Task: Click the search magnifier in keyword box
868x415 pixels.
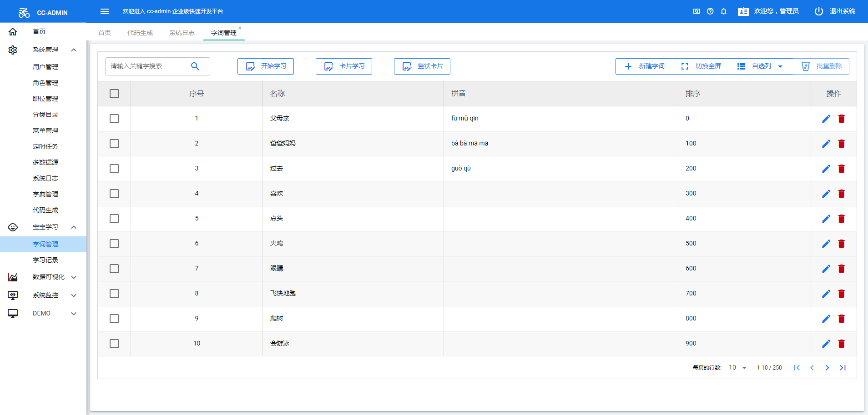Action: click(x=195, y=66)
